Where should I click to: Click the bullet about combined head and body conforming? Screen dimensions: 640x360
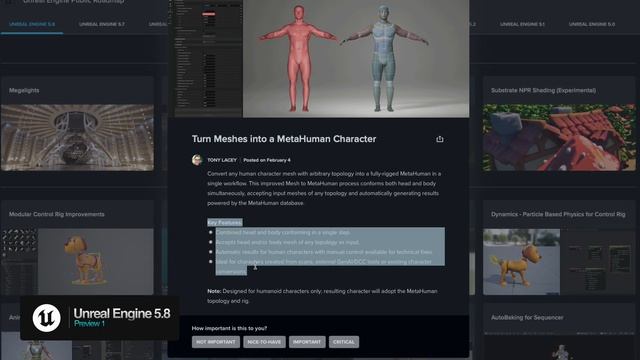coord(283,232)
